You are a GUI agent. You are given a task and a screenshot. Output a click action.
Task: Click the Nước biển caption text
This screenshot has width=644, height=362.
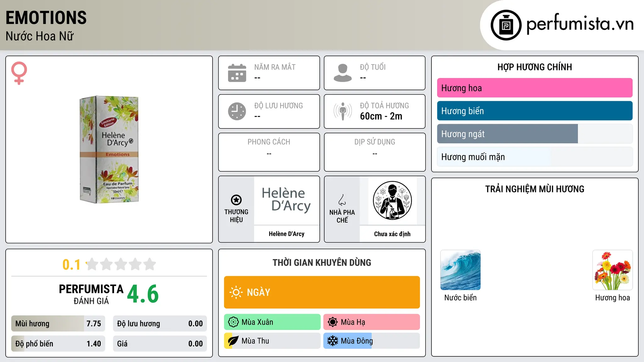tap(460, 298)
